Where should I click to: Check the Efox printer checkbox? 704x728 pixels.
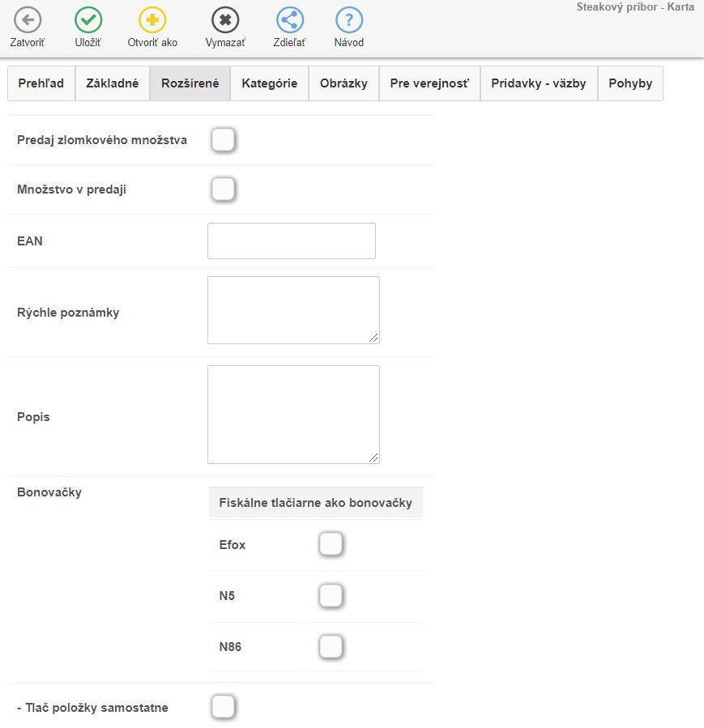tap(331, 544)
